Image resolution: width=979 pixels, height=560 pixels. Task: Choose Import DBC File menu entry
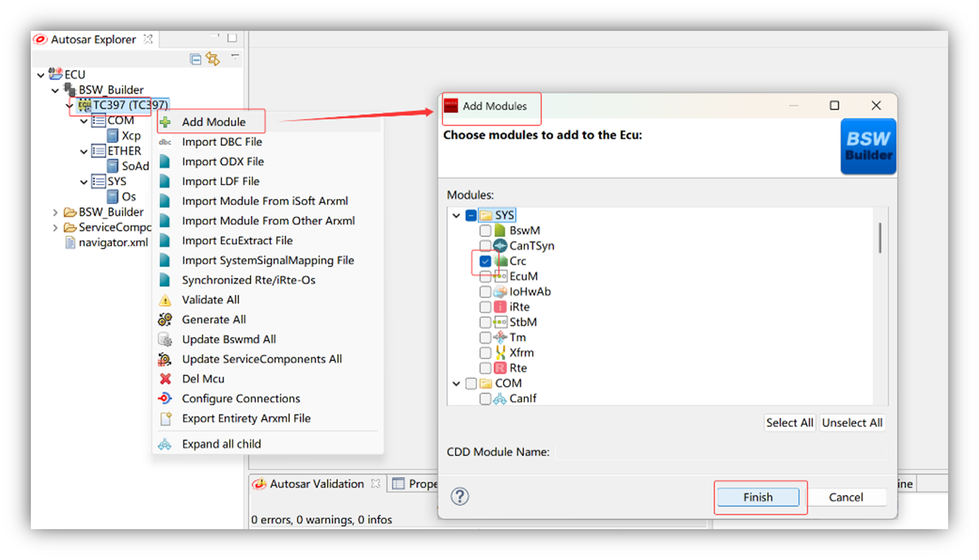(222, 142)
